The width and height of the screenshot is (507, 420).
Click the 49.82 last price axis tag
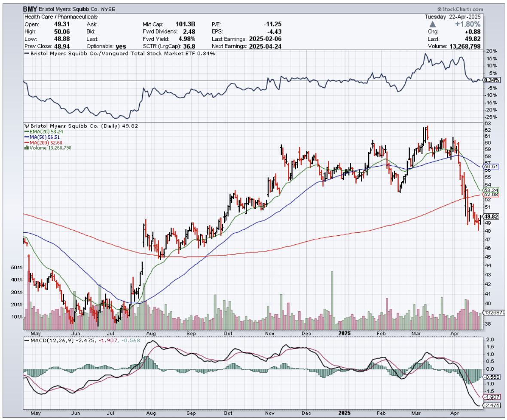click(491, 216)
